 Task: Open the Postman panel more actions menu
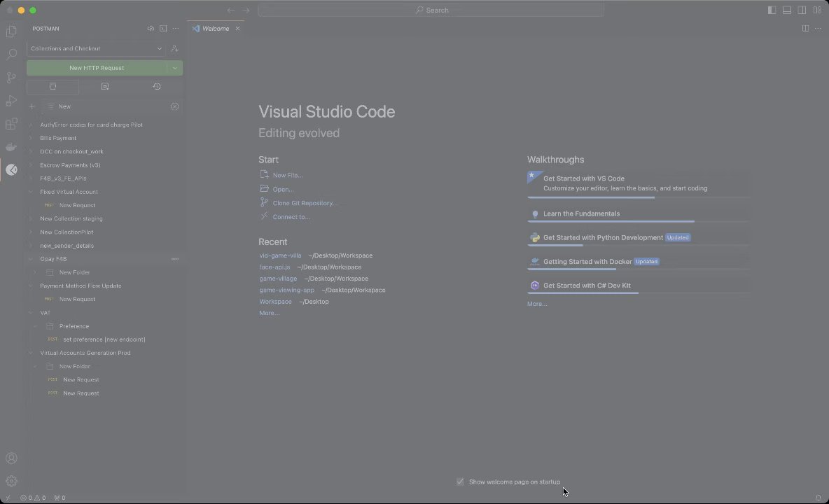pos(176,29)
